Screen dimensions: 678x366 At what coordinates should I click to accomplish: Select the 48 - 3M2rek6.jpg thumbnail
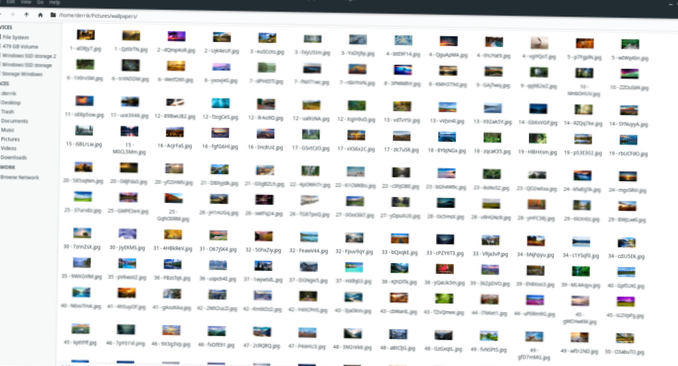[x=352, y=334]
